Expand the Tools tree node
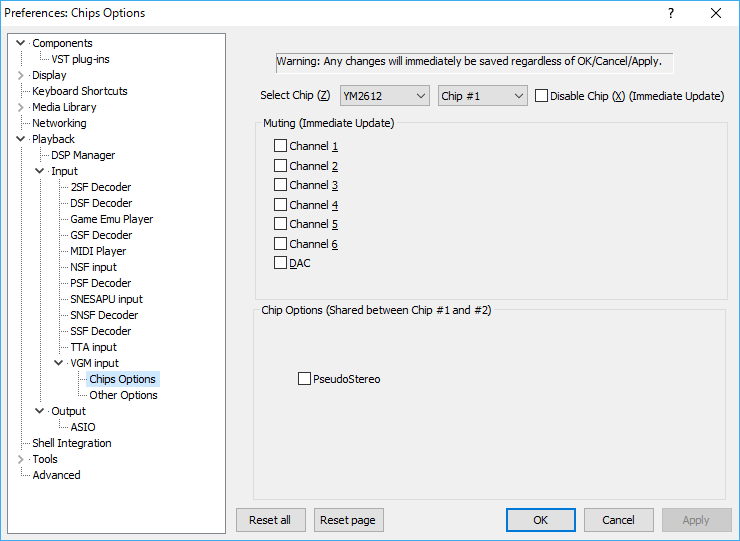Viewport: 740px width, 541px height. click(x=20, y=459)
